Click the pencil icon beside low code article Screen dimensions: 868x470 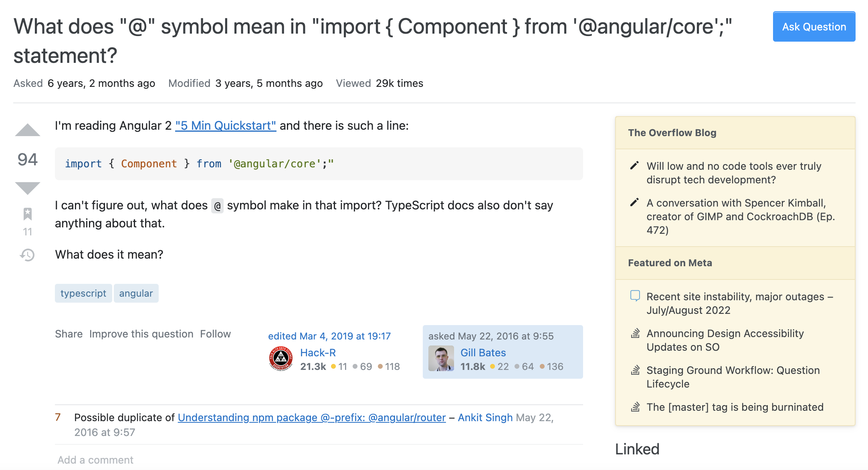pos(634,166)
